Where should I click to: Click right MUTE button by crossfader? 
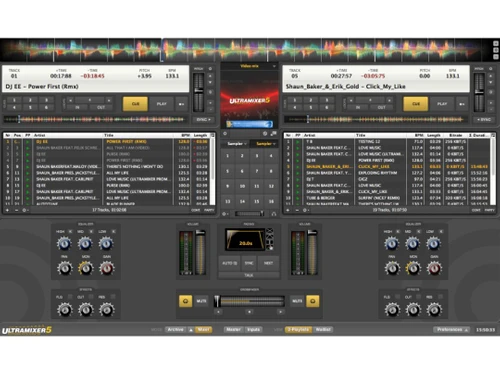(x=297, y=301)
